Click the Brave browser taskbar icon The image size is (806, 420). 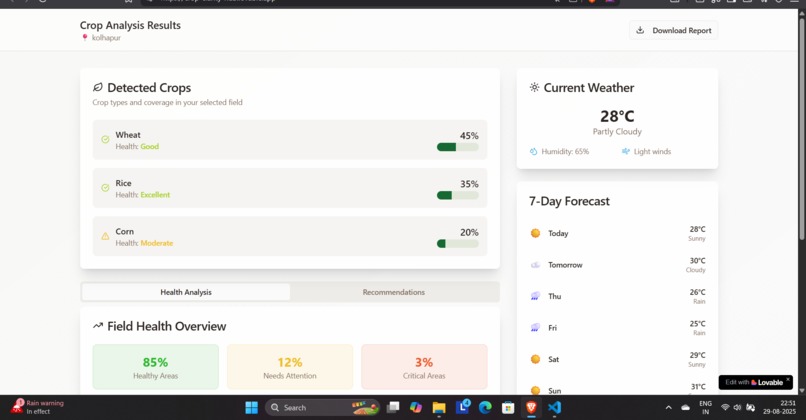pos(531,408)
